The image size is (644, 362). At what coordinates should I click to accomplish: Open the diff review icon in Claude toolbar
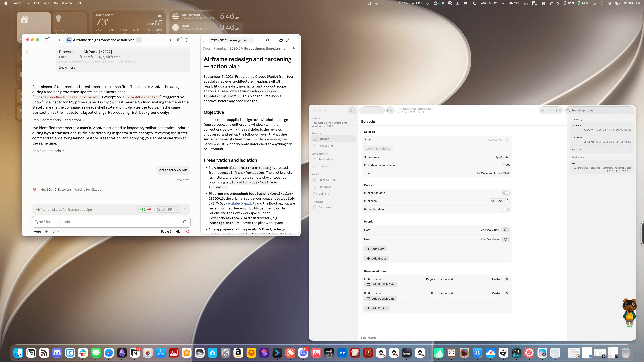179,40
